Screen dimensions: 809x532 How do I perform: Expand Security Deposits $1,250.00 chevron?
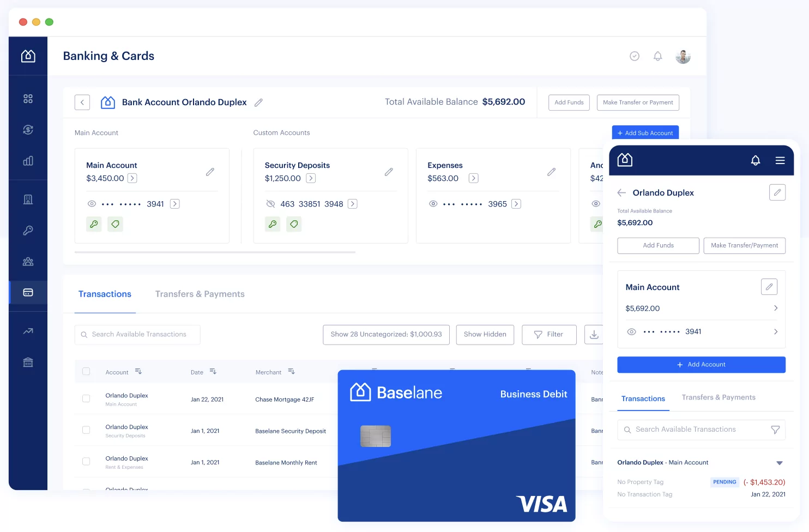(311, 178)
